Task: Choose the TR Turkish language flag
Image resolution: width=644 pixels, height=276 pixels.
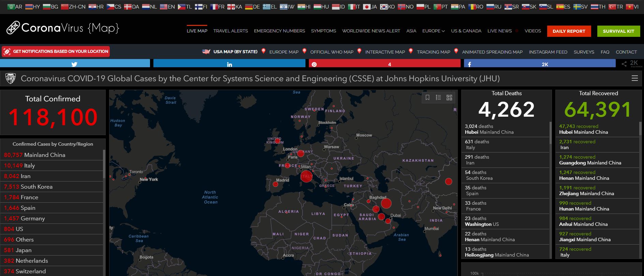Action: point(612,6)
